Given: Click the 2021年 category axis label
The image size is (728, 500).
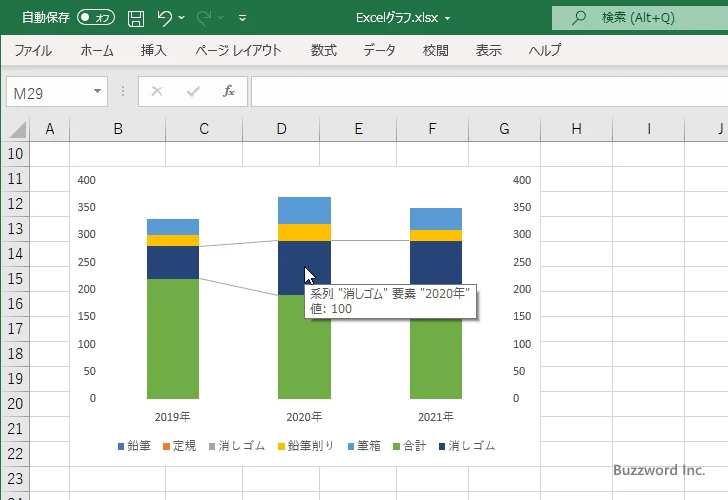Looking at the screenshot, I should (x=436, y=417).
